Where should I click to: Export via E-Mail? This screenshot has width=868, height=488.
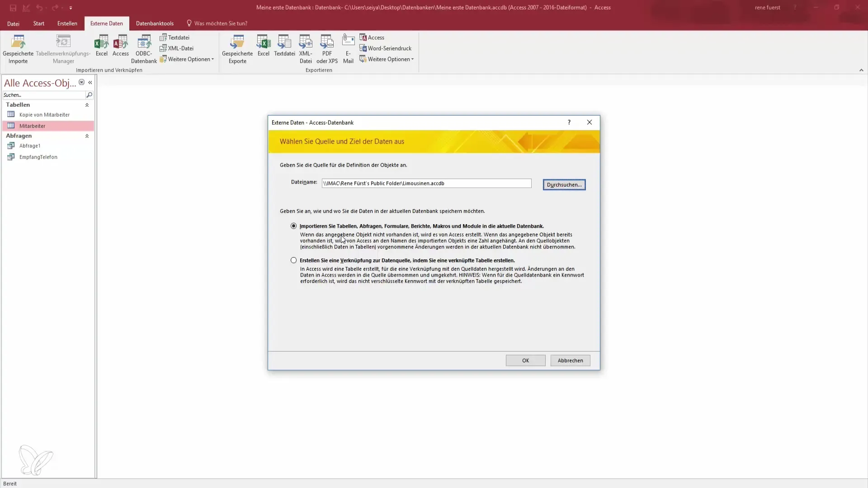coord(348,49)
